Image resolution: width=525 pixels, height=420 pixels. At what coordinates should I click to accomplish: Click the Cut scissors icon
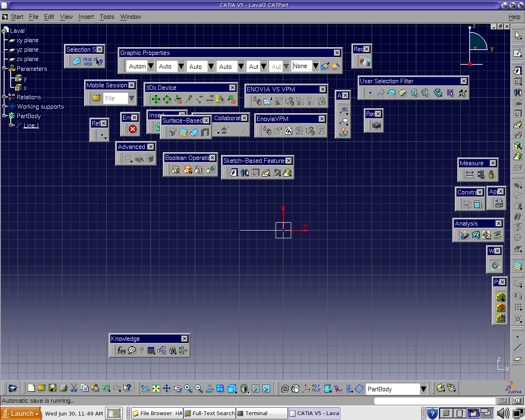74,388
